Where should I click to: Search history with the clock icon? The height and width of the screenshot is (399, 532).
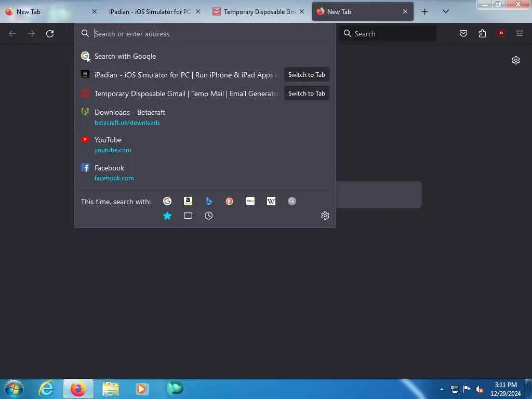(x=209, y=216)
